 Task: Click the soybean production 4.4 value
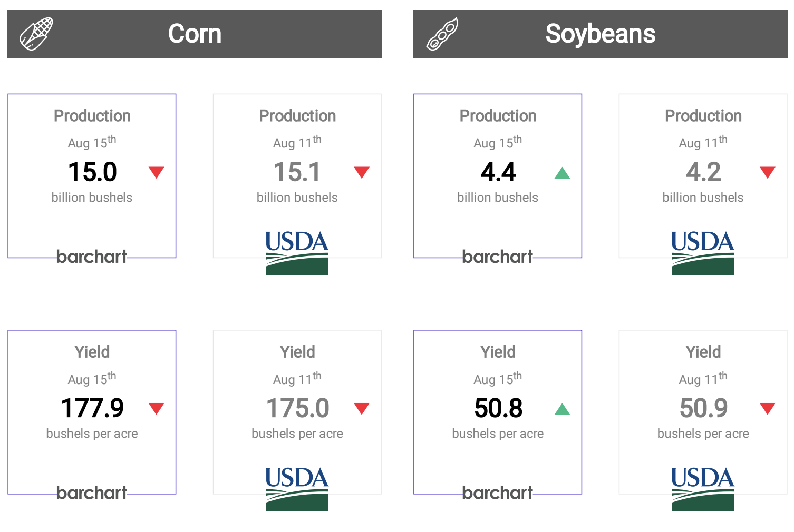[x=498, y=172]
